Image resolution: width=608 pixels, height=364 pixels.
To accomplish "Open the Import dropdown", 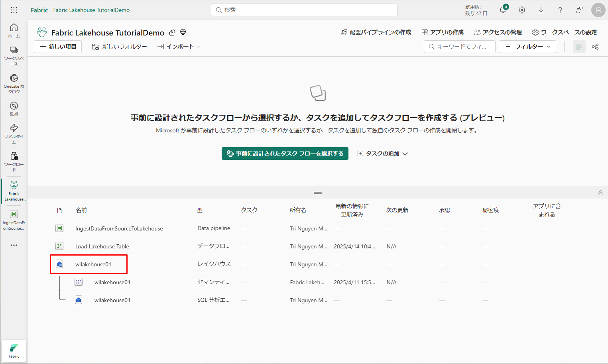I will 179,47.
